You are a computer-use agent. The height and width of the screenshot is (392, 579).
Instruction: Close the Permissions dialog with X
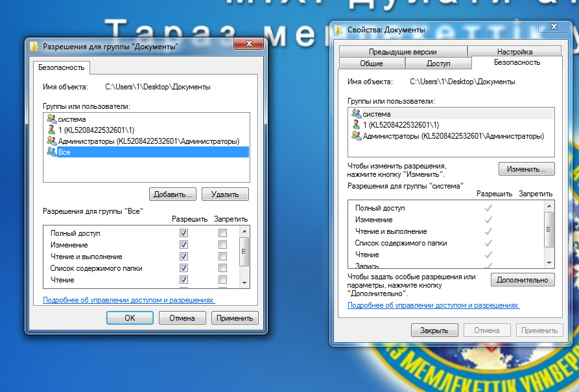click(x=249, y=43)
